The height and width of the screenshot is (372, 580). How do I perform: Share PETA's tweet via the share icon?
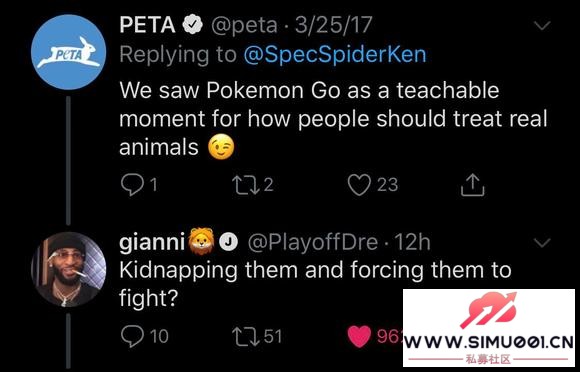(472, 185)
